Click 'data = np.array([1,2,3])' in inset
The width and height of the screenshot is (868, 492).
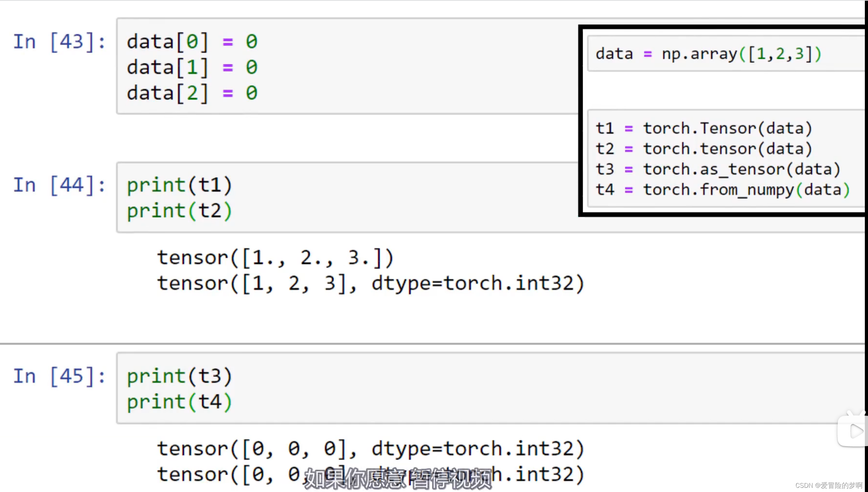[709, 54]
